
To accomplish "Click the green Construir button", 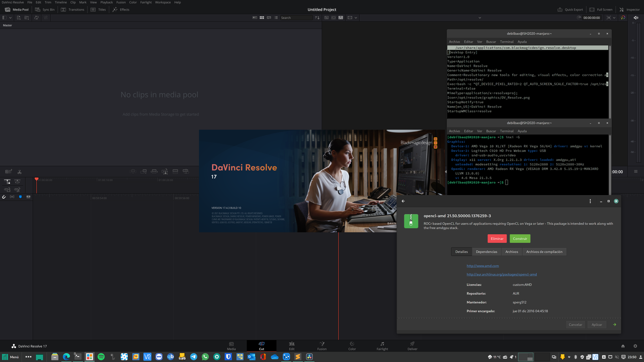I will pos(520,239).
